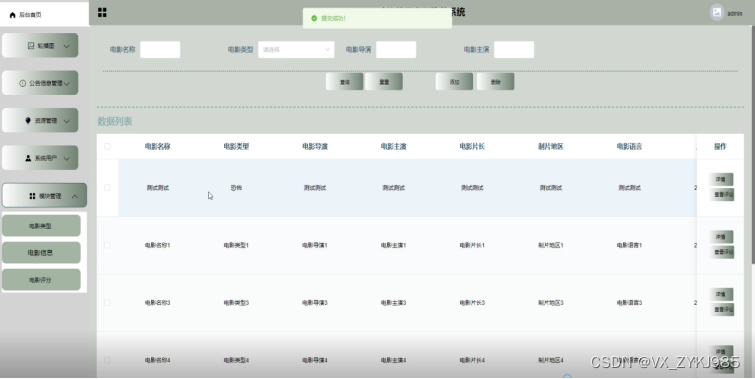Click the 电影导演4 cell
Viewport: 755px width, 379px height.
click(315, 360)
